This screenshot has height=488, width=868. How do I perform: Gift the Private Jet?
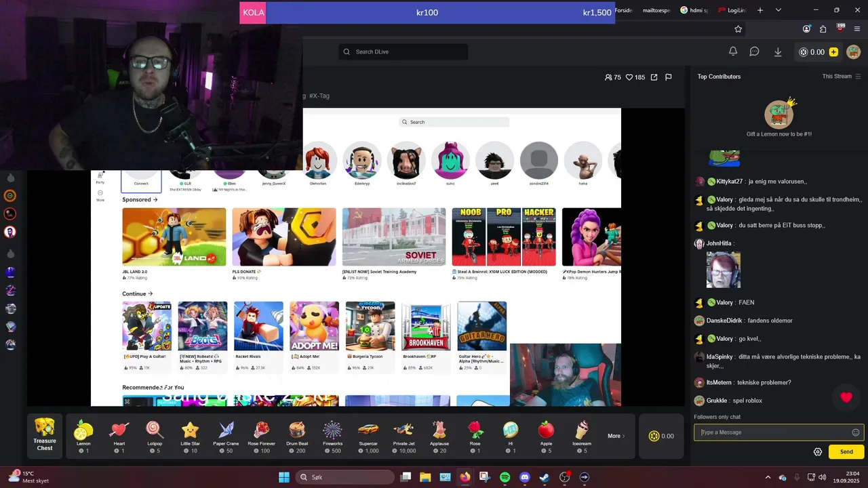click(403, 436)
